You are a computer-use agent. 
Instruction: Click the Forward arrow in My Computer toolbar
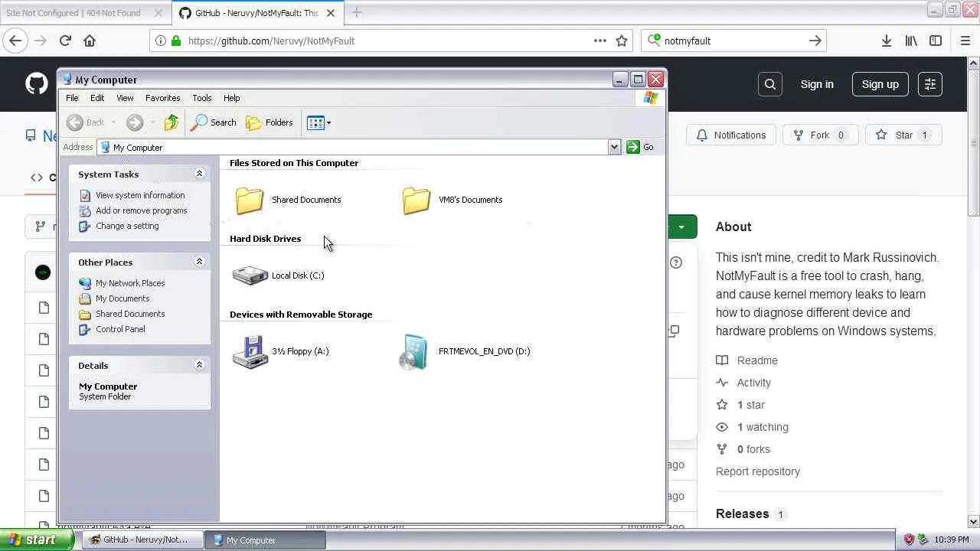coord(135,122)
